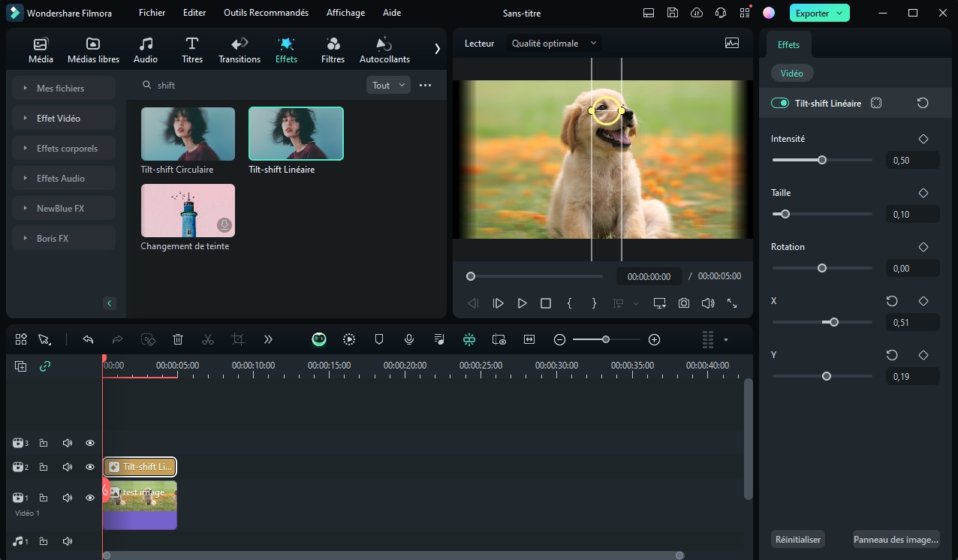Expand Effets Audio category
Screen dimensions: 958x560
(x=64, y=178)
